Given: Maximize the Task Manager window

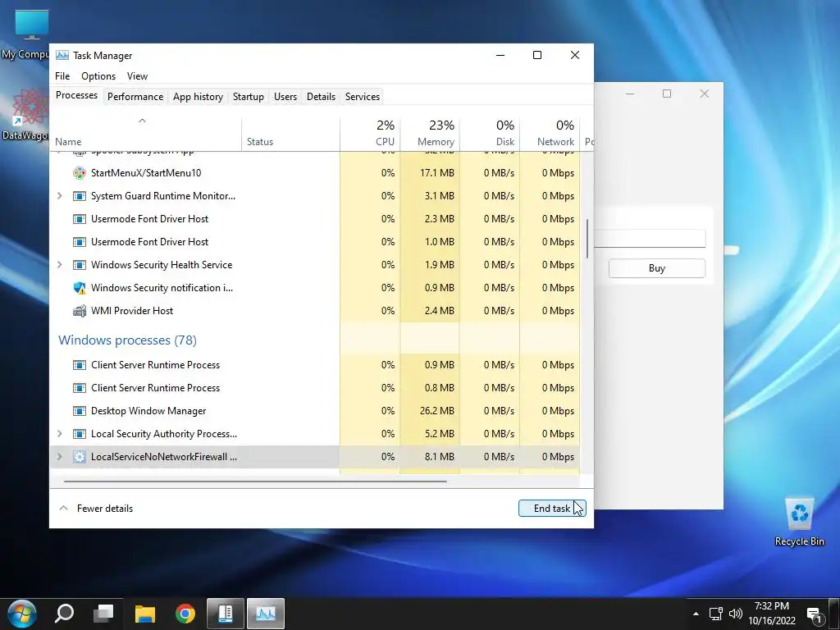Looking at the screenshot, I should 537,55.
